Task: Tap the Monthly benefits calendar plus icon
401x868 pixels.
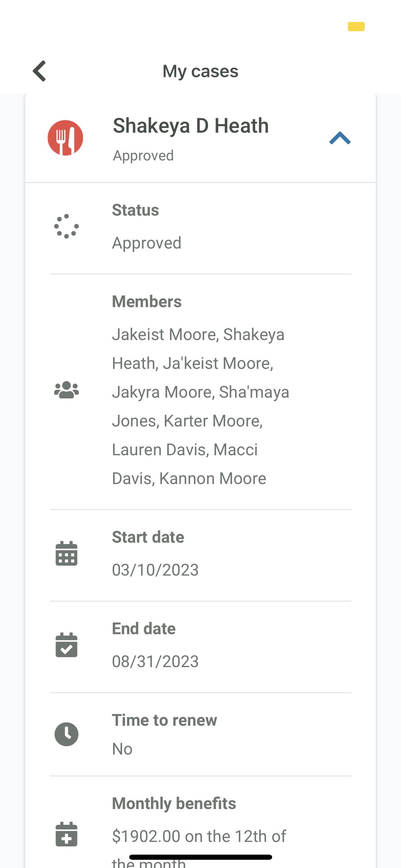Action: (66, 834)
